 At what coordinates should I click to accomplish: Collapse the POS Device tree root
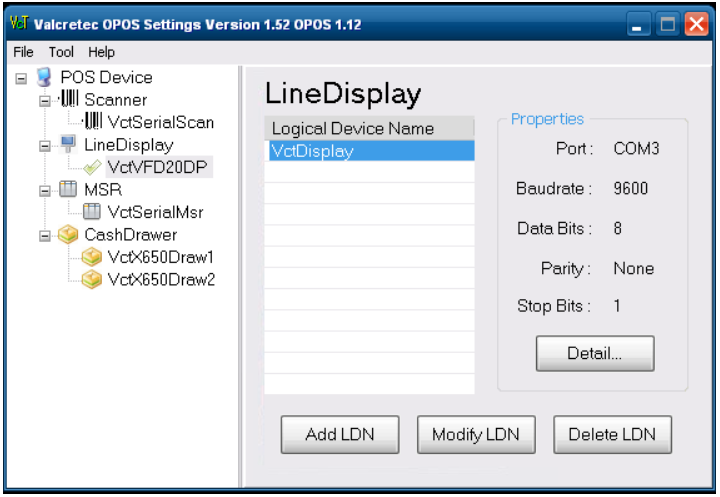point(21,78)
